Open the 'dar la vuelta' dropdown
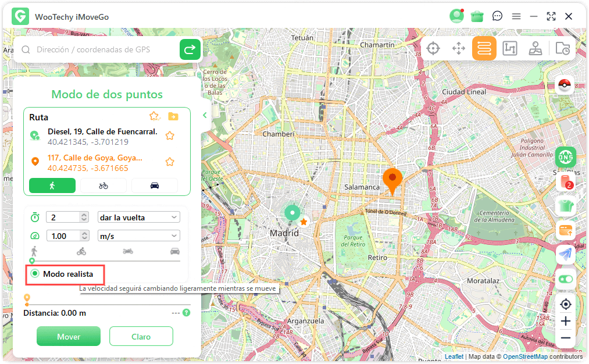This screenshot has height=364, width=589. click(138, 217)
